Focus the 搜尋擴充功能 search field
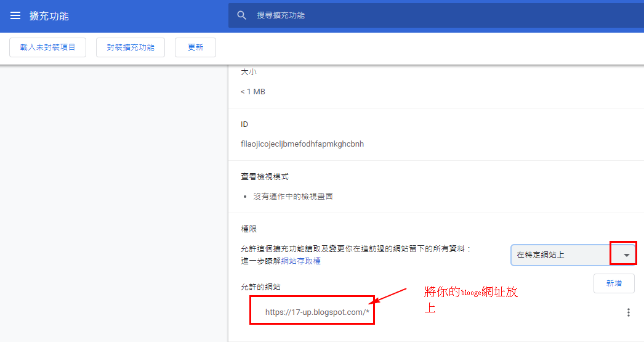 436,15
